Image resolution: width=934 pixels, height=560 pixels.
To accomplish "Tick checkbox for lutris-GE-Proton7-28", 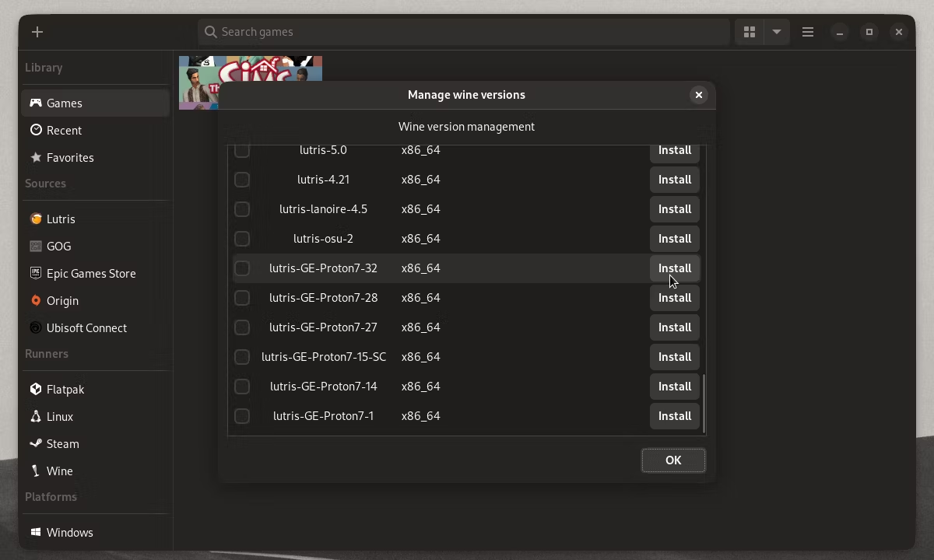I will tap(242, 298).
